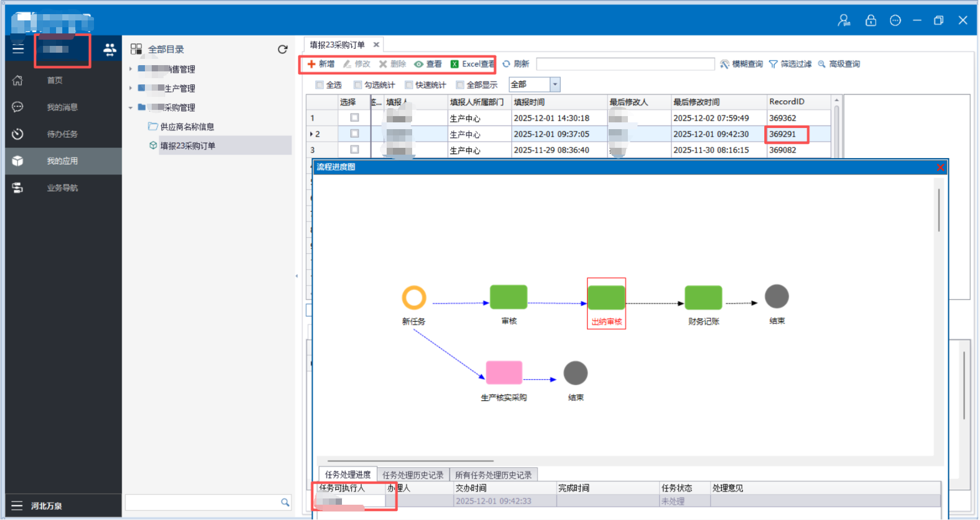Viewport: 980px width, 520px height.
Task: Check the selection box for row 2
Action: point(354,134)
